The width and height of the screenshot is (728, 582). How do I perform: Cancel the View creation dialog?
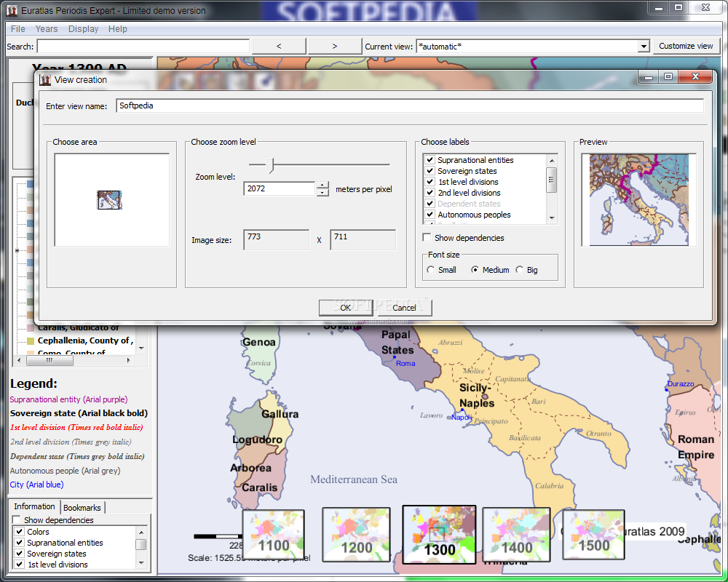click(404, 308)
